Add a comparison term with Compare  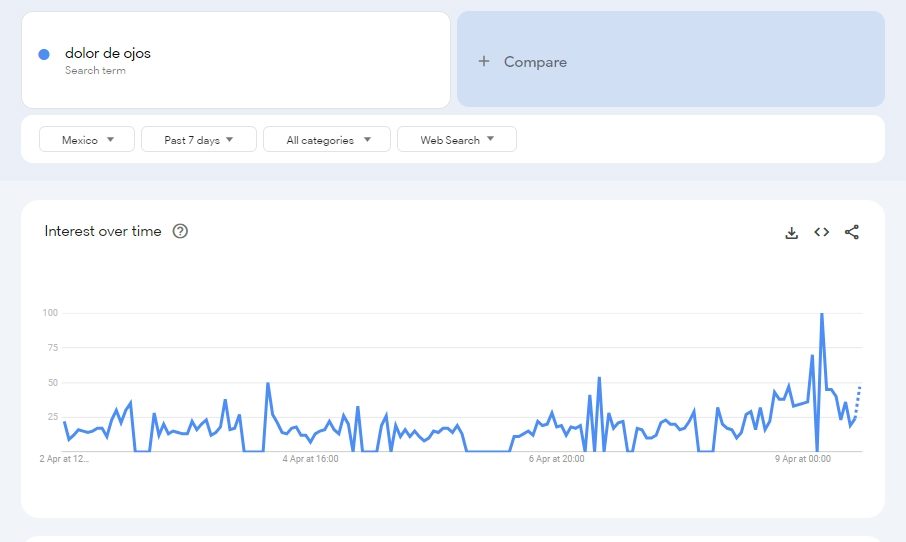click(671, 59)
